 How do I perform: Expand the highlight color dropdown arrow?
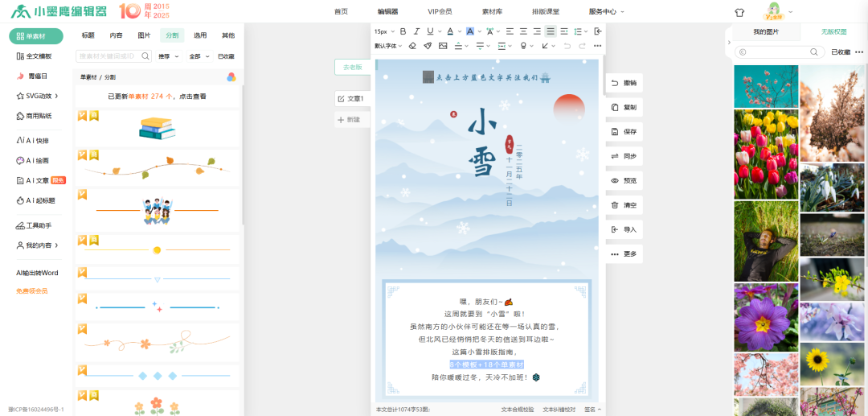[x=479, y=31]
